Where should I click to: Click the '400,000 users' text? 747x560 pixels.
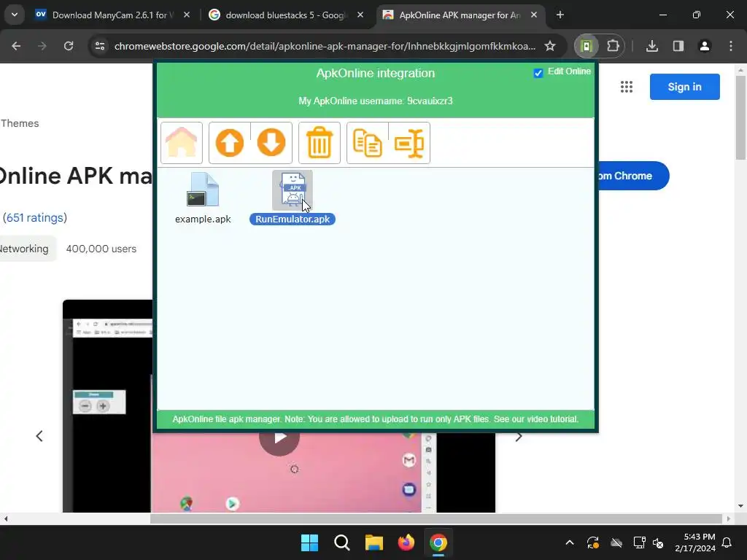[x=101, y=249]
